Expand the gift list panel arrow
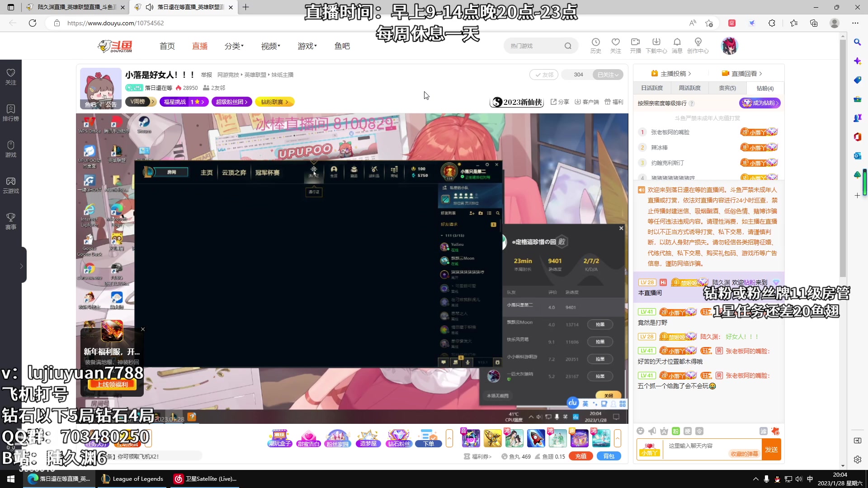 tap(617, 438)
